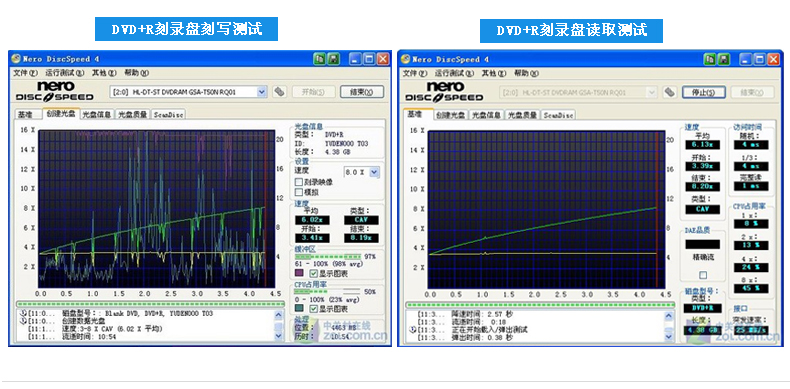The width and height of the screenshot is (790, 389).
Task: Enable the 刻录映像 checkbox
Action: [x=299, y=182]
